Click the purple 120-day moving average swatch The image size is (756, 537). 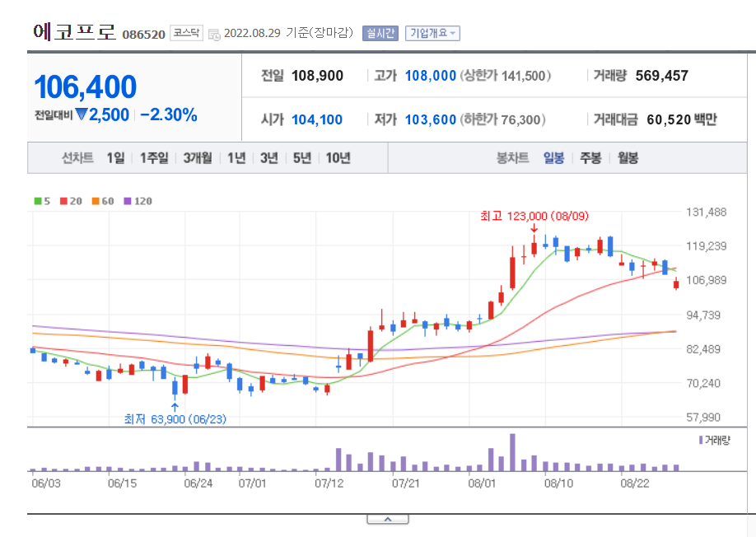point(128,201)
